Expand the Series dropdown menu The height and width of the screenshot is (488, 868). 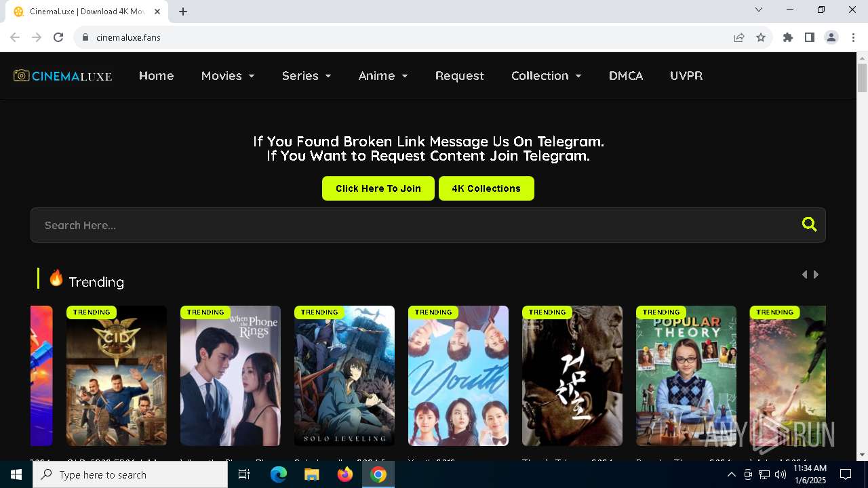[x=307, y=76]
